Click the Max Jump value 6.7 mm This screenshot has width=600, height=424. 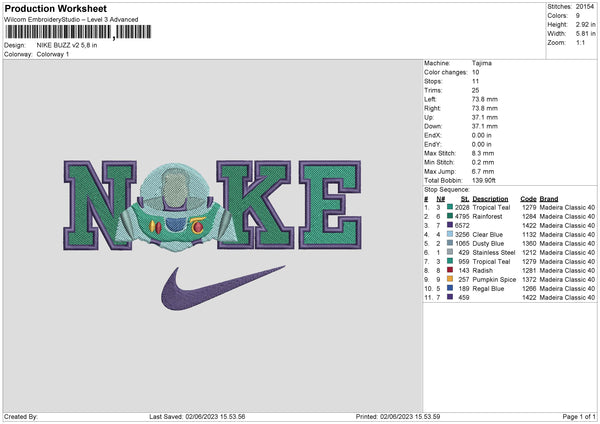pyautogui.click(x=483, y=171)
